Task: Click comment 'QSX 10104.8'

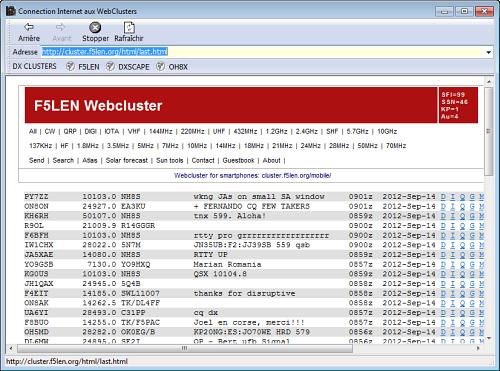Action: 220,274
